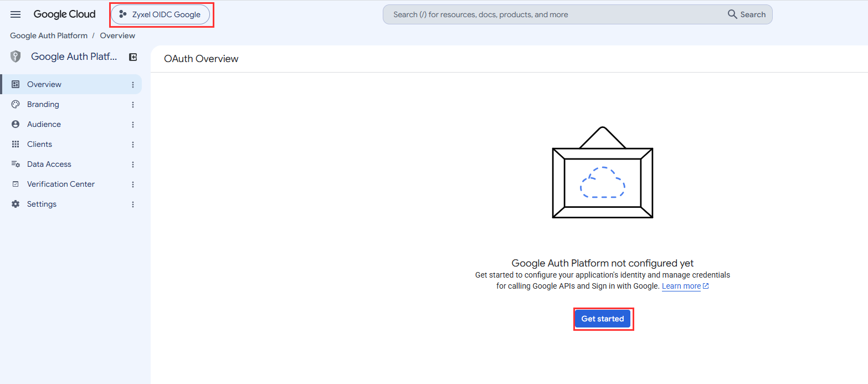The height and width of the screenshot is (384, 868).
Task: Click the Audience person icon
Action: click(16, 124)
